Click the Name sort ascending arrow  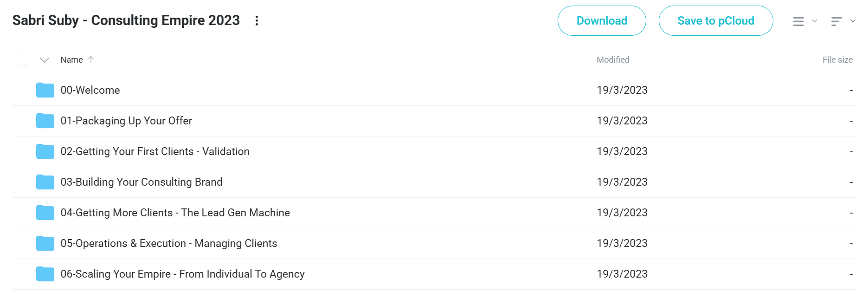[91, 59]
